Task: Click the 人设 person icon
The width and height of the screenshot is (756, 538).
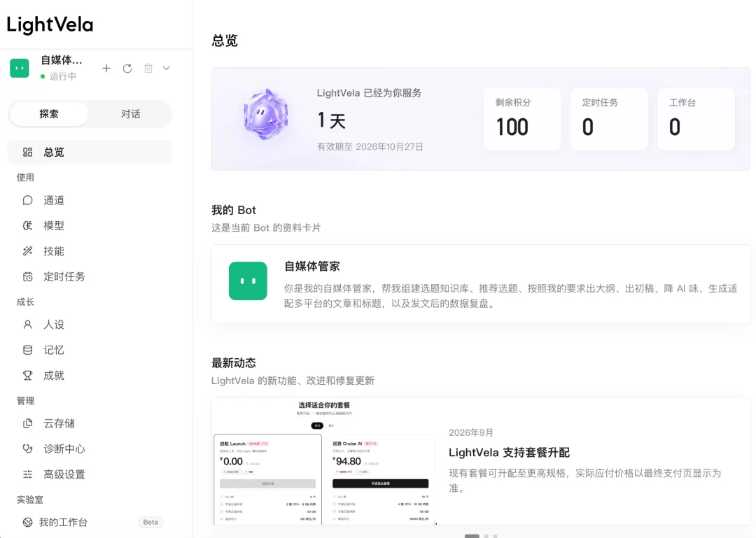Action: (27, 325)
